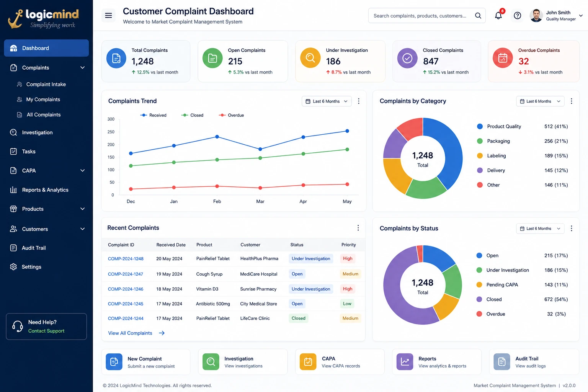This screenshot has height=392, width=588.
Task: Click the New Complaint blue icon
Action: [x=114, y=362]
